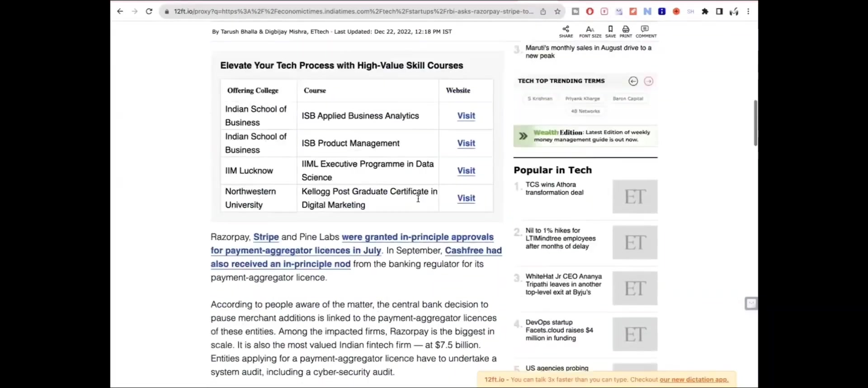Open 'Nil to 1% hikes for LTIMindtree' story
The height and width of the screenshot is (388, 868).
(561, 238)
